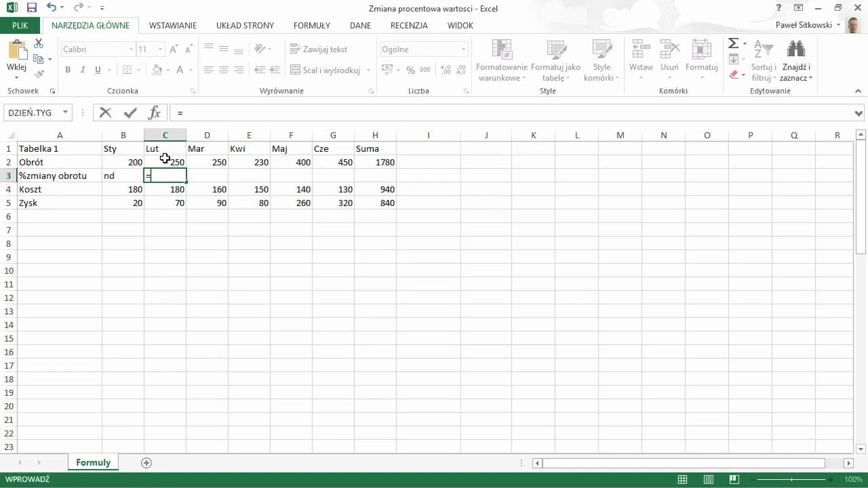Toggle middle vertical alignment
The width and height of the screenshot is (868, 488).
[224, 49]
